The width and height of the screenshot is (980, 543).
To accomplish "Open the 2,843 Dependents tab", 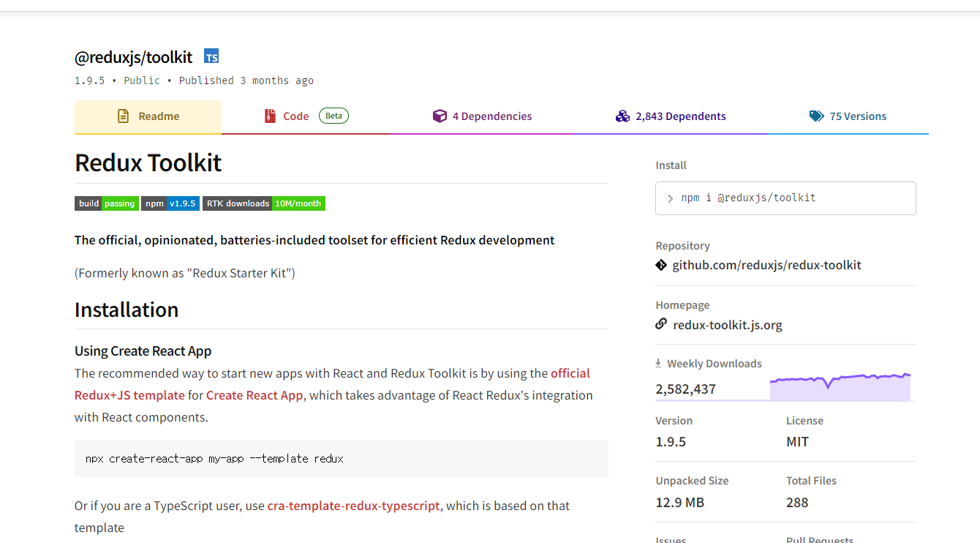I will point(671,116).
